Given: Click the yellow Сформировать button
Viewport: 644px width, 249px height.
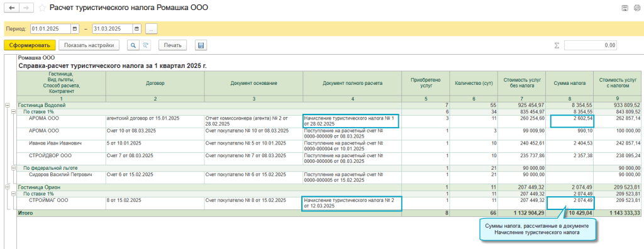Looking at the screenshot, I should (x=30, y=45).
